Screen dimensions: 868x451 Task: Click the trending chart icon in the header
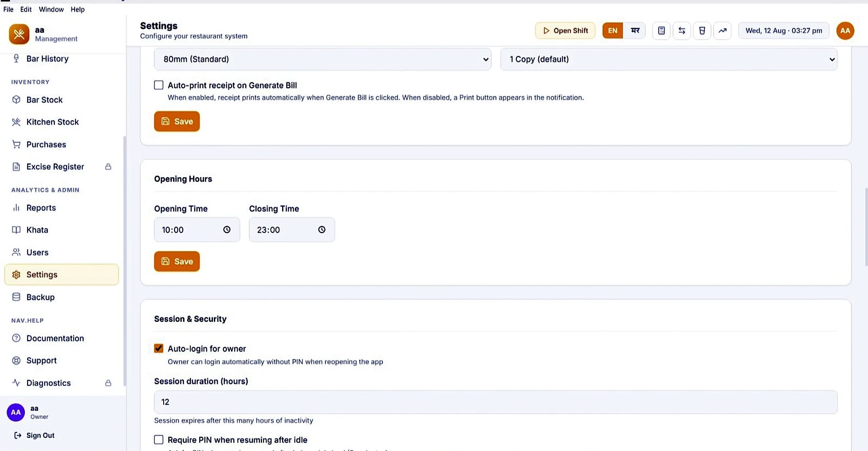[722, 31]
